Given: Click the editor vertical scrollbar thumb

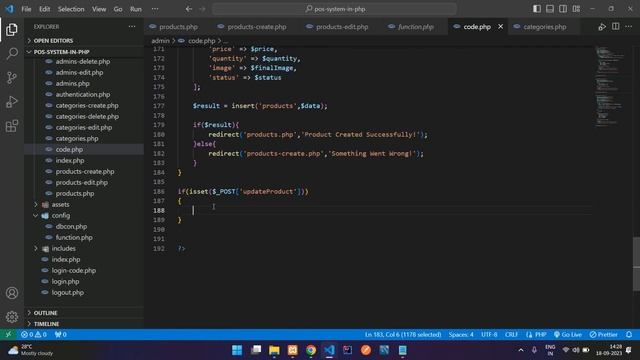Looking at the screenshot, I should (x=636, y=264).
